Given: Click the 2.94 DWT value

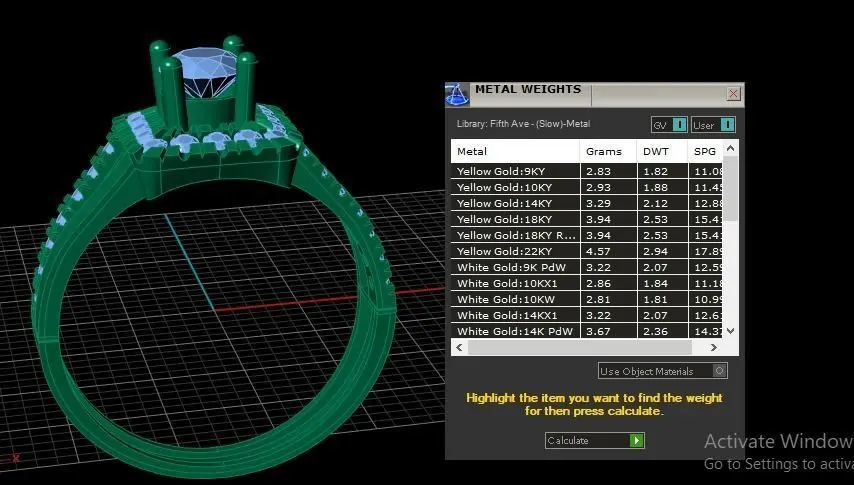Looking at the screenshot, I should (x=655, y=251).
